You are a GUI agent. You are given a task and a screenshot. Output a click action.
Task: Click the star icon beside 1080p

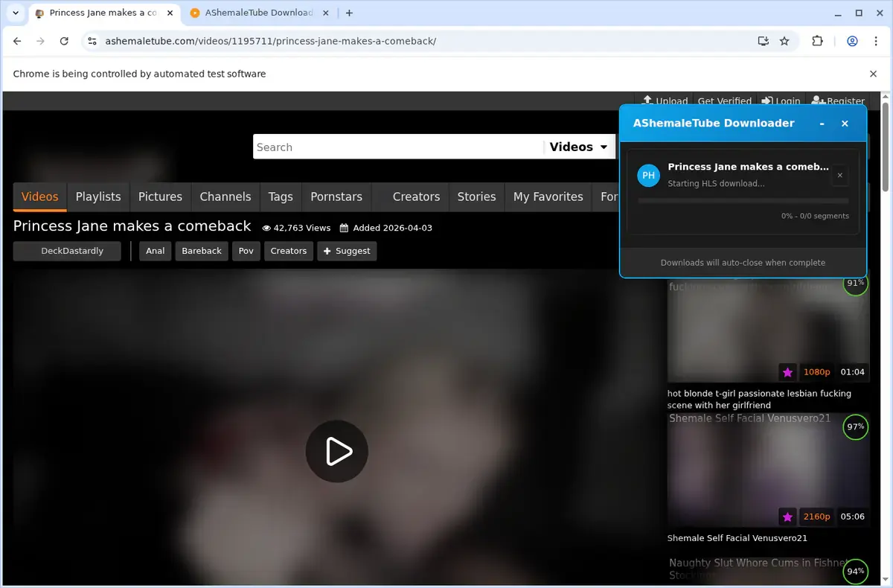788,372
